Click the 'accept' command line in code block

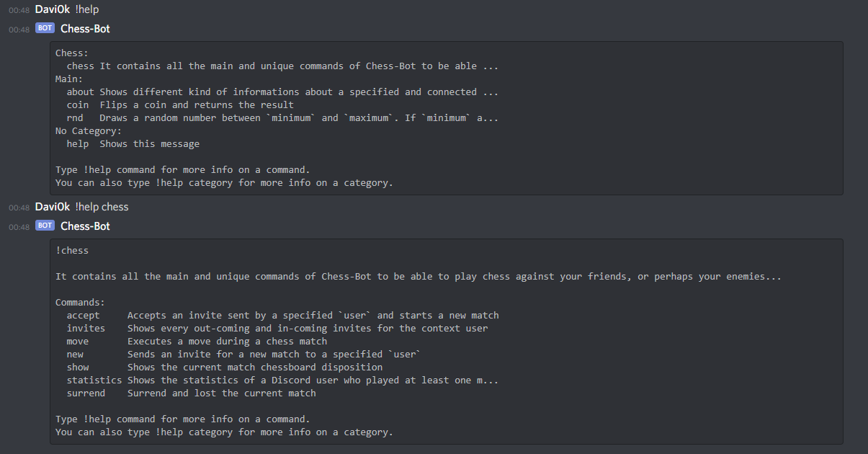tap(282, 316)
